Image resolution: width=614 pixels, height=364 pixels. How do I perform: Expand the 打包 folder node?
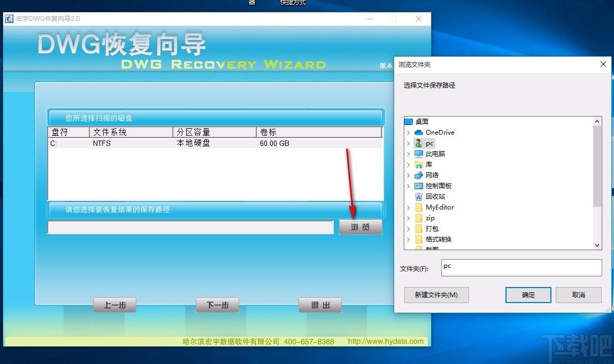(x=409, y=229)
